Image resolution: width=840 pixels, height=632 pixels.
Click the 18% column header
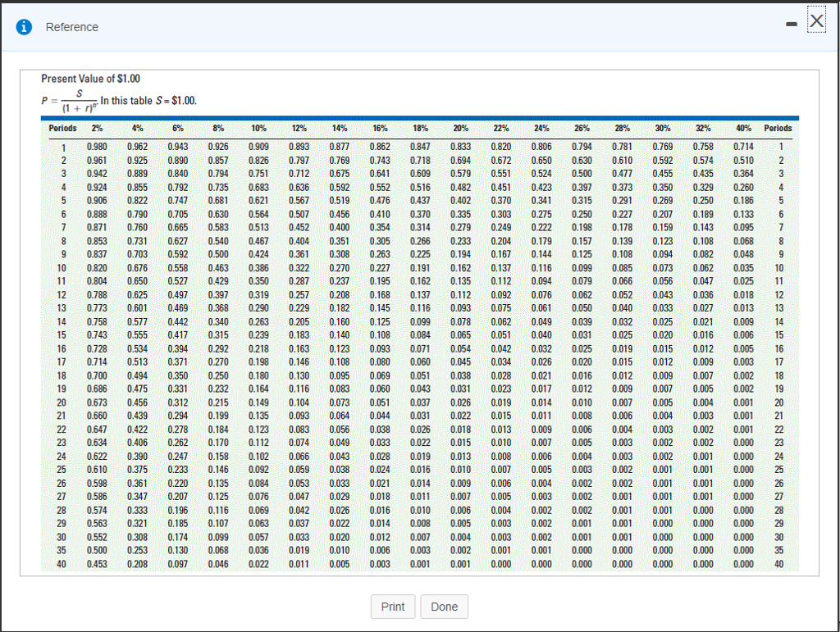tap(421, 128)
